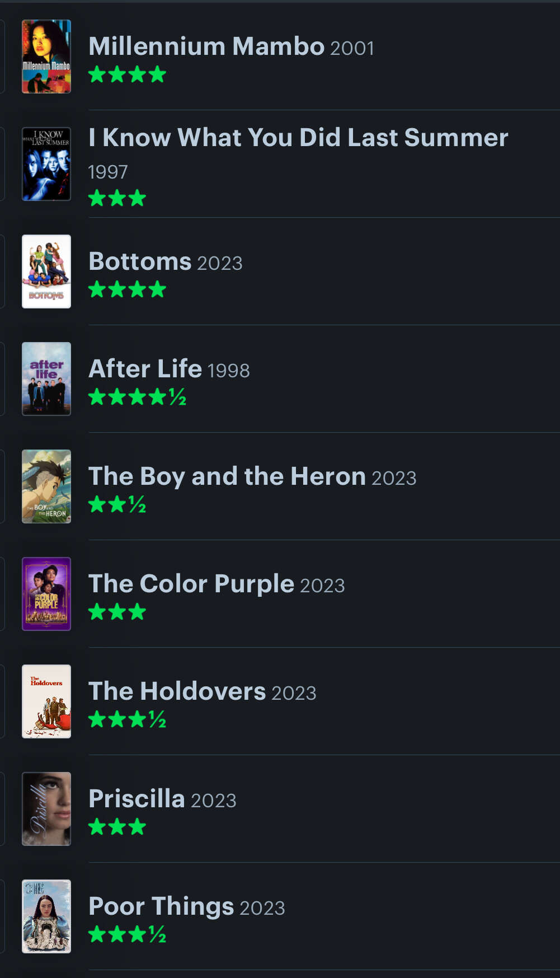
Task: Go to the Bottoms film title
Action: [x=140, y=262]
